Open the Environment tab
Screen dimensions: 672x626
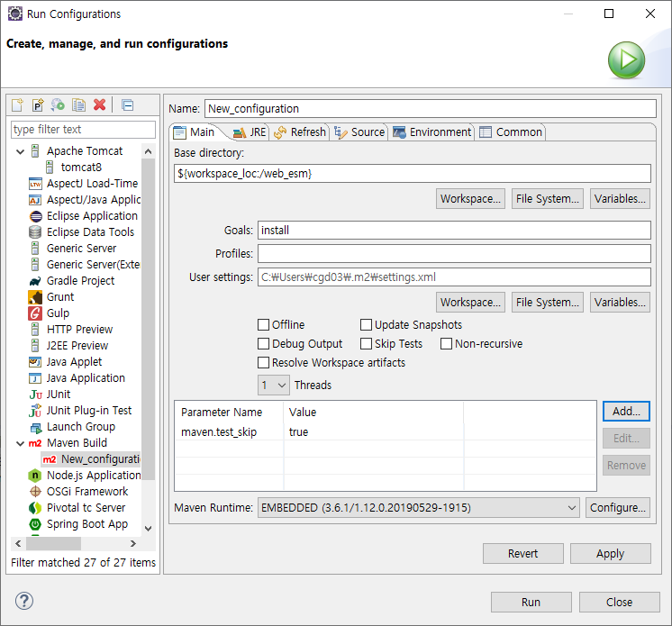pyautogui.click(x=432, y=132)
